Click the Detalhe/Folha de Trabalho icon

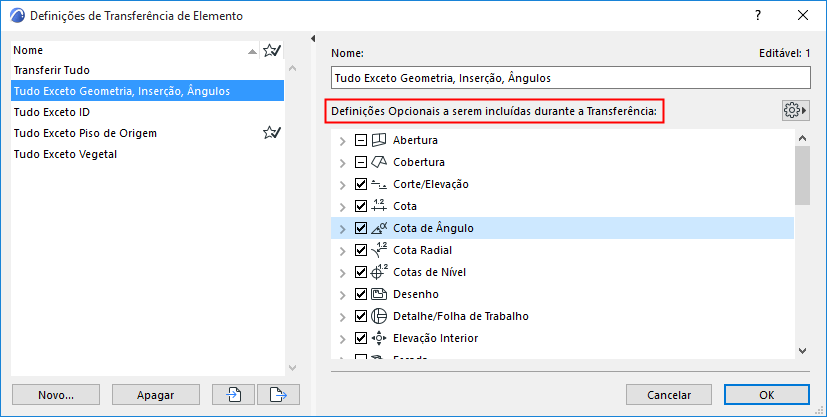pyautogui.click(x=379, y=316)
